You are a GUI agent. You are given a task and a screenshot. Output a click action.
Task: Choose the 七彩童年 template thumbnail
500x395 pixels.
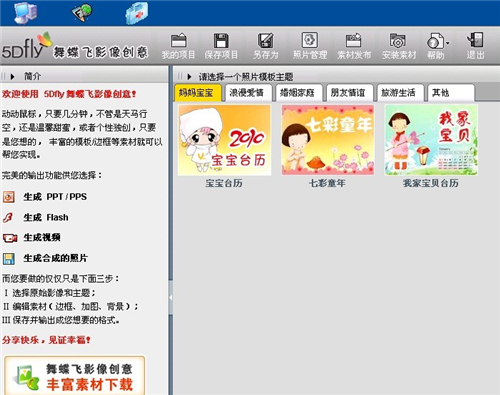(x=328, y=140)
